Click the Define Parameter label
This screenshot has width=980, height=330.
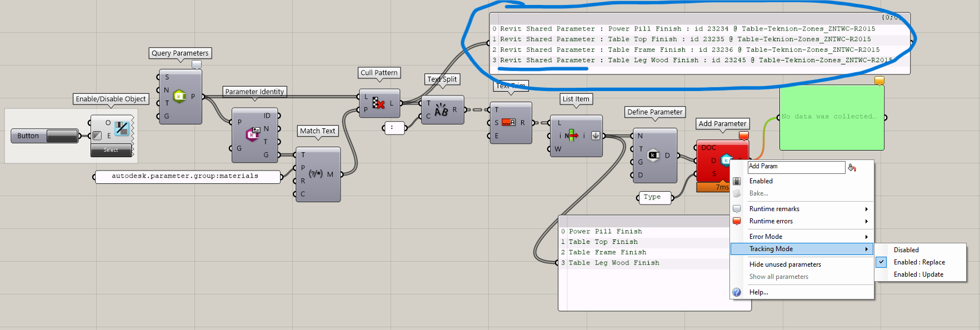click(655, 112)
